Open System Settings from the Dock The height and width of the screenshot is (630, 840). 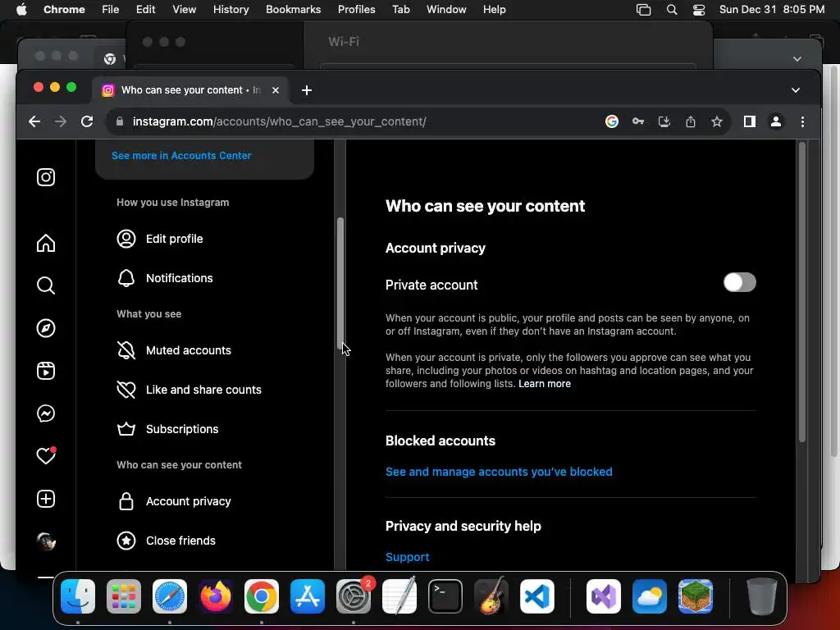point(354,596)
